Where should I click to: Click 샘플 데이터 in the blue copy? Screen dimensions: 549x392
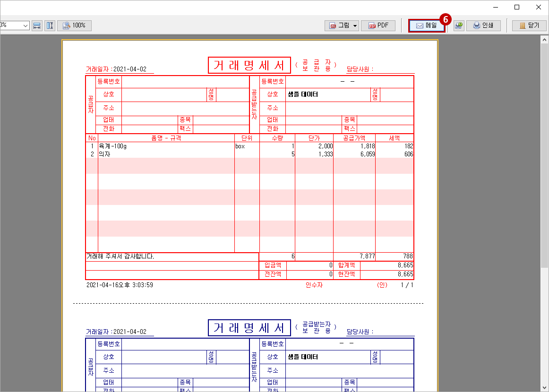point(303,357)
